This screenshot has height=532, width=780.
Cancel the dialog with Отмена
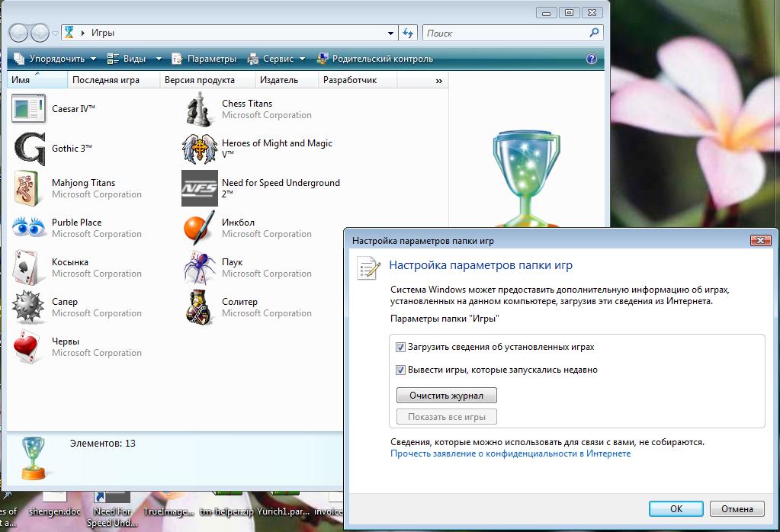click(x=737, y=508)
